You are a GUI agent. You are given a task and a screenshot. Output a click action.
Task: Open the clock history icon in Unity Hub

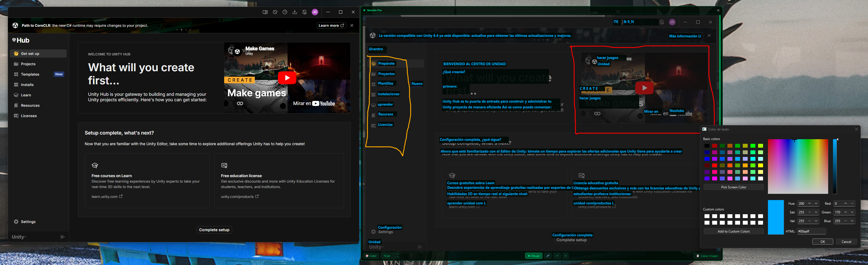(x=285, y=12)
